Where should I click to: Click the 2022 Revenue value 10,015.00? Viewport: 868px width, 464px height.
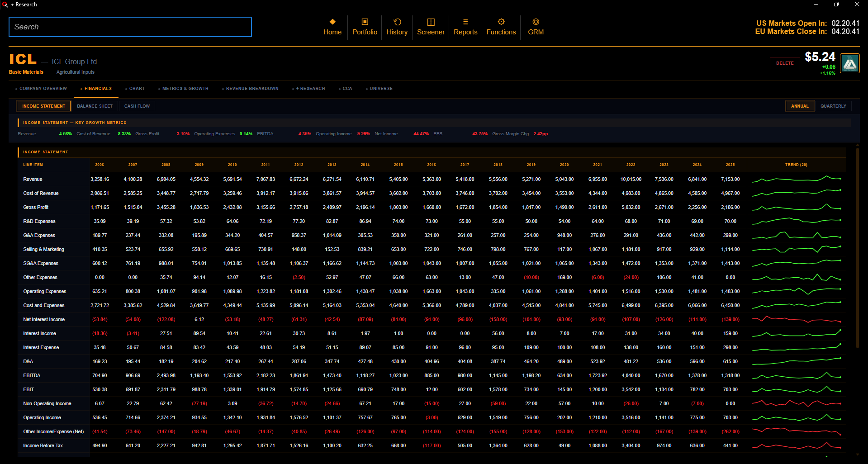(631, 180)
